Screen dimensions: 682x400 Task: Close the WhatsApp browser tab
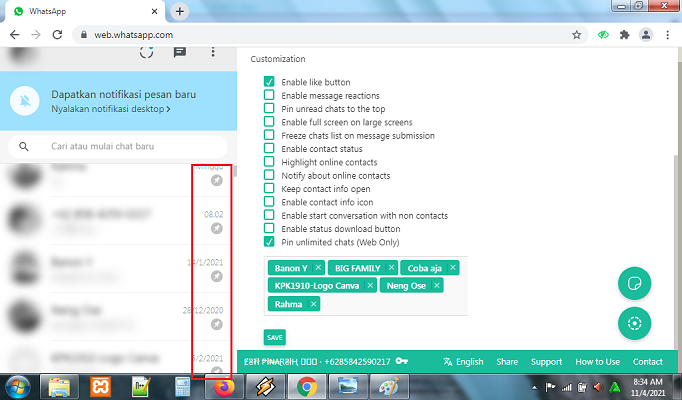click(x=154, y=11)
